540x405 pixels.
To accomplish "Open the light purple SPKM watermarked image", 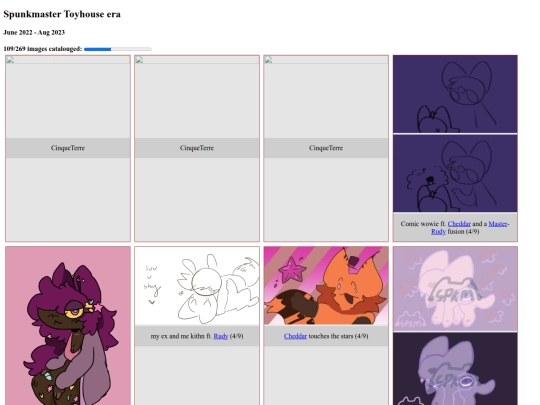I will 455,289.
